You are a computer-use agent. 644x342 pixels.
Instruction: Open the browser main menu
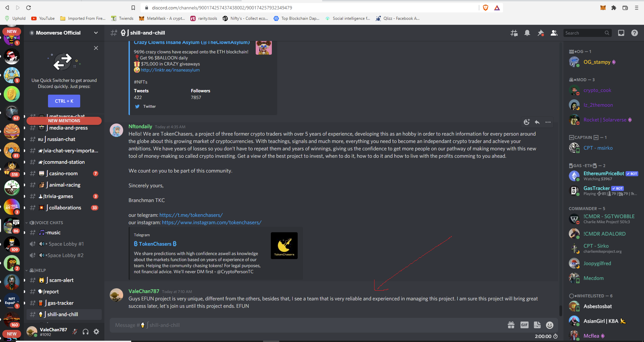click(x=636, y=8)
